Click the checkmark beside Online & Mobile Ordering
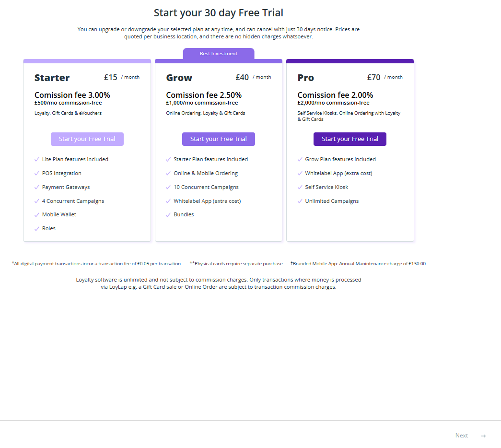 (x=168, y=173)
